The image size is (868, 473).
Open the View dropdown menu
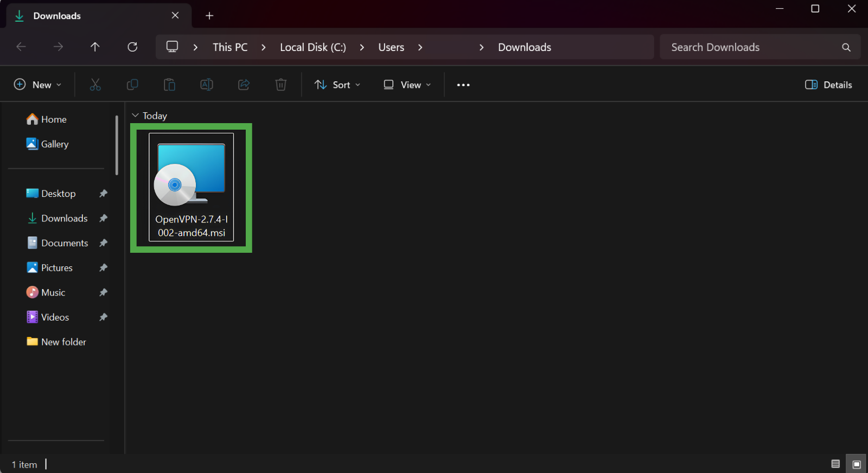pyautogui.click(x=407, y=85)
